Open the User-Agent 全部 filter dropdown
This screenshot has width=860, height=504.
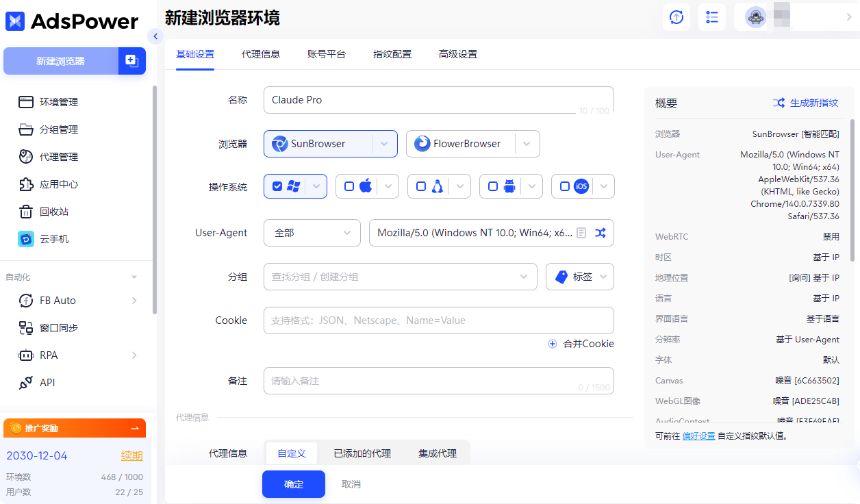point(312,233)
